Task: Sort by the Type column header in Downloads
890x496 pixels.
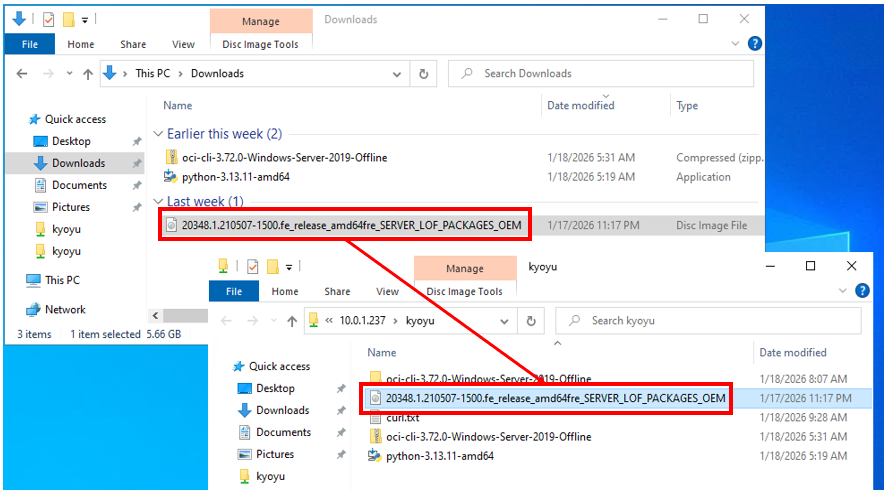Action: pos(687,105)
